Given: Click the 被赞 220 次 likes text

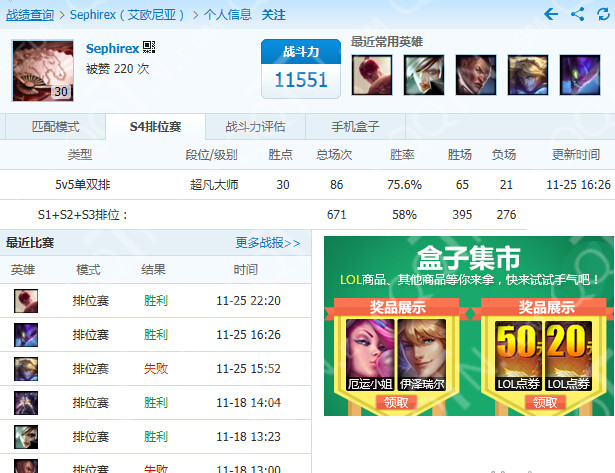Looking at the screenshot, I should [x=118, y=69].
